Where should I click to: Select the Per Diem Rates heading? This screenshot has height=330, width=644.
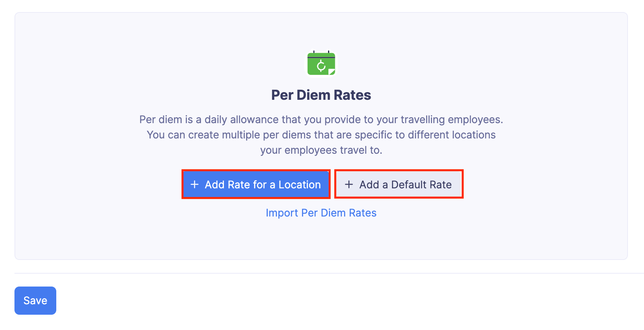click(x=321, y=95)
